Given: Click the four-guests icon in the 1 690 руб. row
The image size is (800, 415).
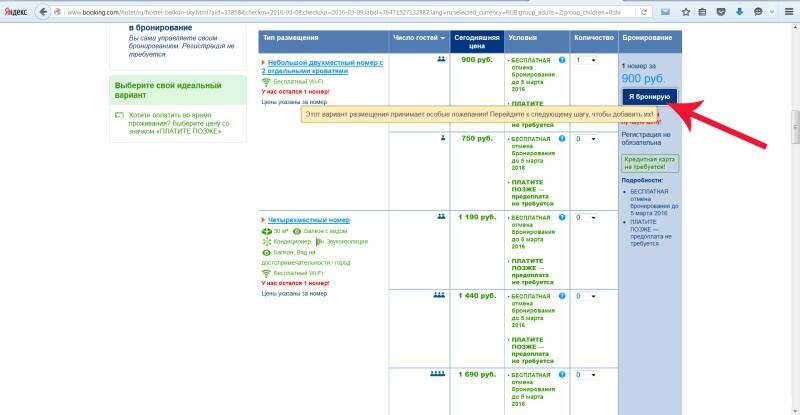Looking at the screenshot, I should click(437, 373).
